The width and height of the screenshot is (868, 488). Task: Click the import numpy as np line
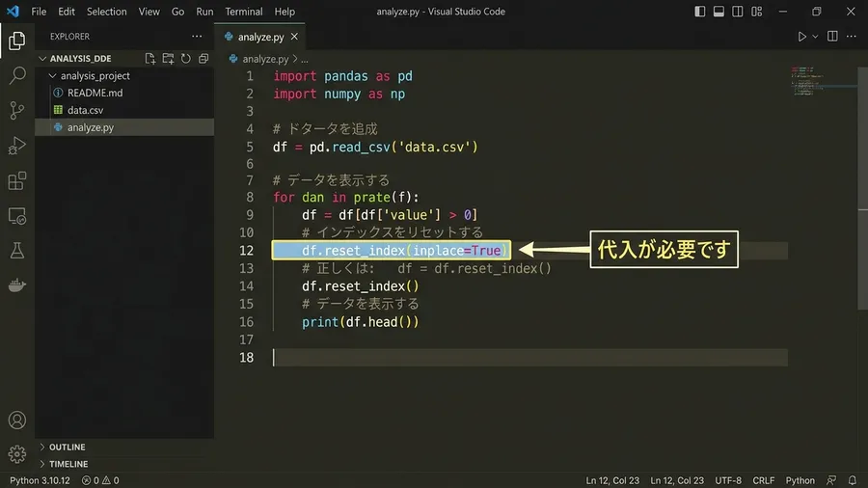339,95
